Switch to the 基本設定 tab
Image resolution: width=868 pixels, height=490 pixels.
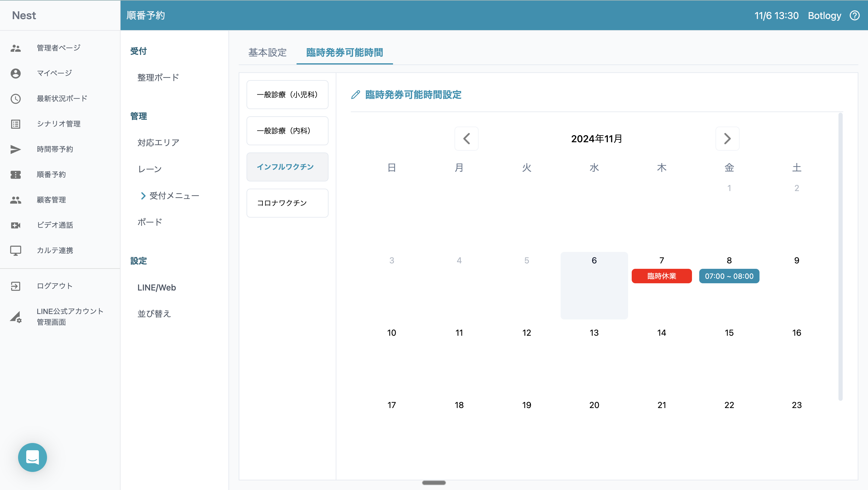pyautogui.click(x=267, y=52)
